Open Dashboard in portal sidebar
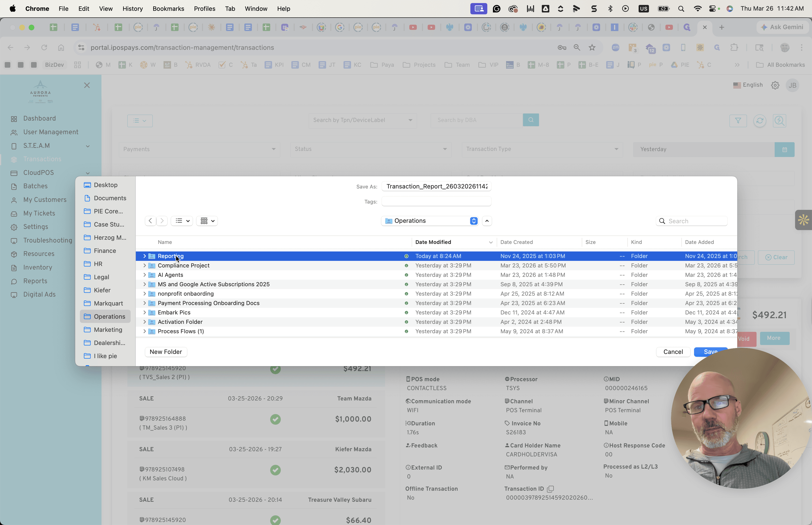The height and width of the screenshot is (525, 812). (x=39, y=118)
